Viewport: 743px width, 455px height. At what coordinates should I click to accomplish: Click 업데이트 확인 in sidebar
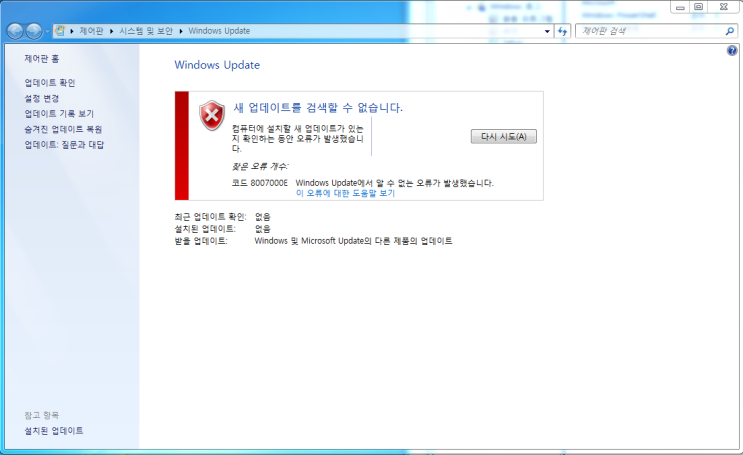50,82
